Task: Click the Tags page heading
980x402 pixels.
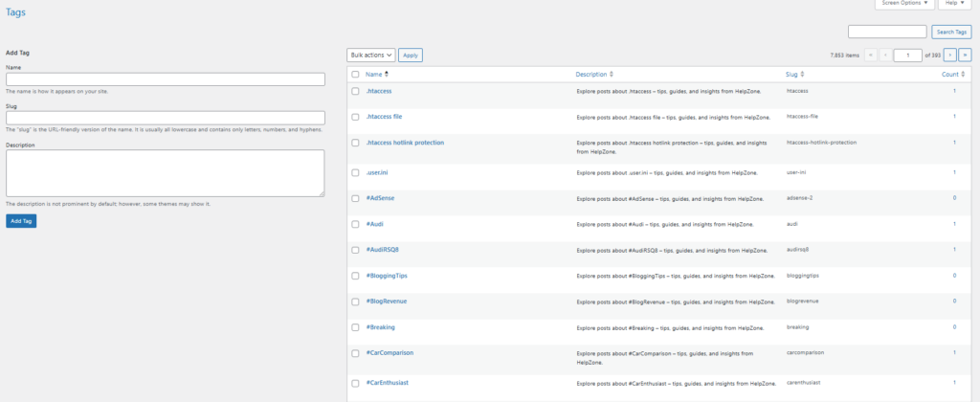Action: [15, 11]
